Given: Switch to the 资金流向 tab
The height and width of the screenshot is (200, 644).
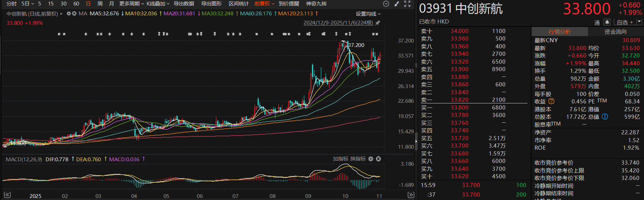Looking at the screenshot, I should [x=615, y=32].
